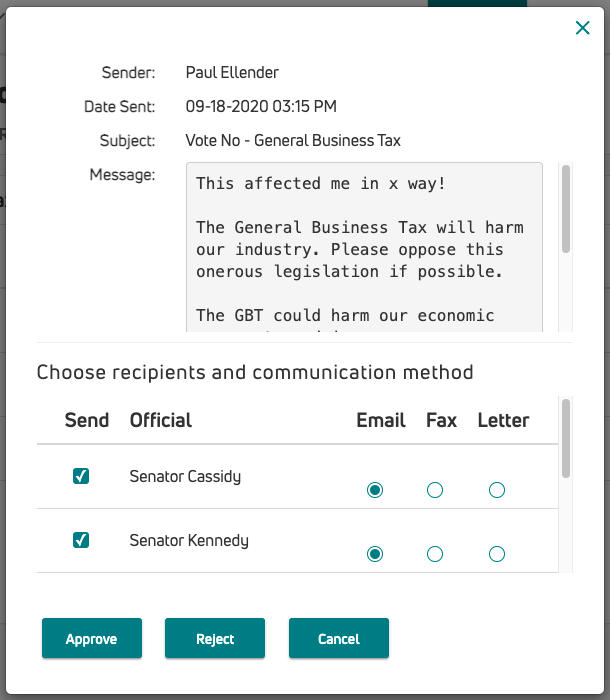Select Email for Senator Cassidy
The image size is (610, 700).
(x=375, y=490)
